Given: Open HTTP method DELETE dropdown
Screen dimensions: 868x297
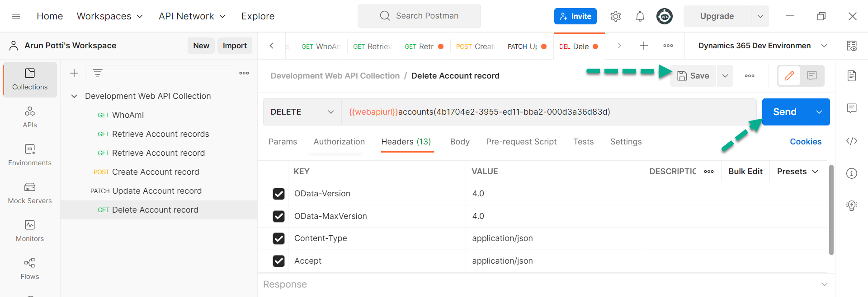Looking at the screenshot, I should [302, 112].
